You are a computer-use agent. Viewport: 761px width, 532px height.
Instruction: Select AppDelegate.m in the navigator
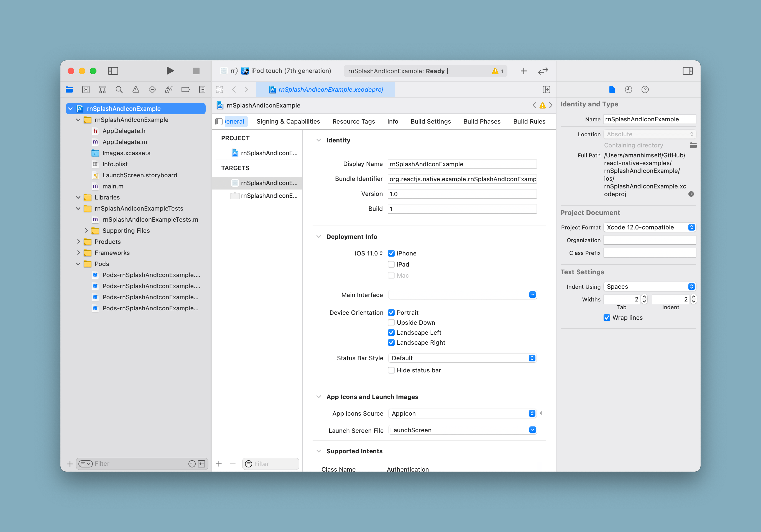(x=125, y=142)
